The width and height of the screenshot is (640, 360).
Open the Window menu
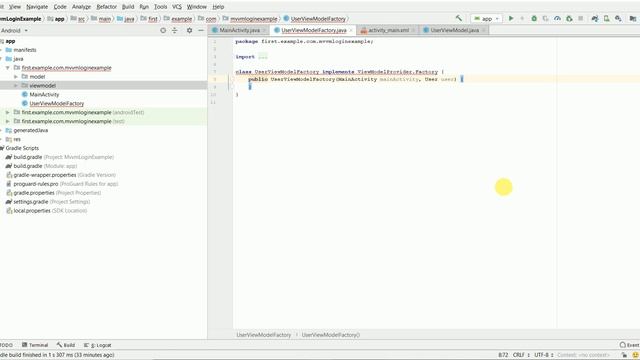pyautogui.click(x=196, y=7)
